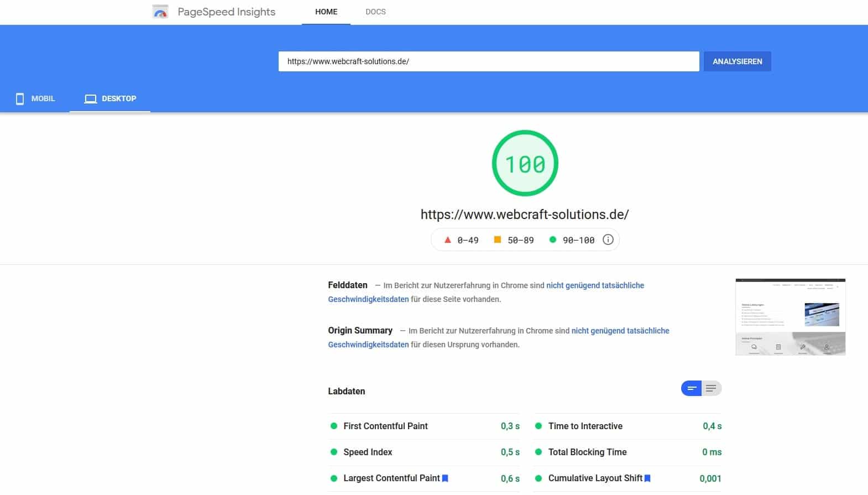This screenshot has height=495, width=868.
Task: Click the Largest Contentful Paint label
Action: 391,478
